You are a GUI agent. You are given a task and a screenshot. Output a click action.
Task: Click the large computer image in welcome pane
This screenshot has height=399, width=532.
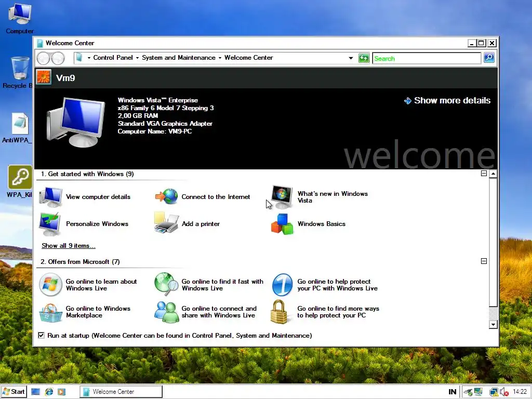pos(75,122)
